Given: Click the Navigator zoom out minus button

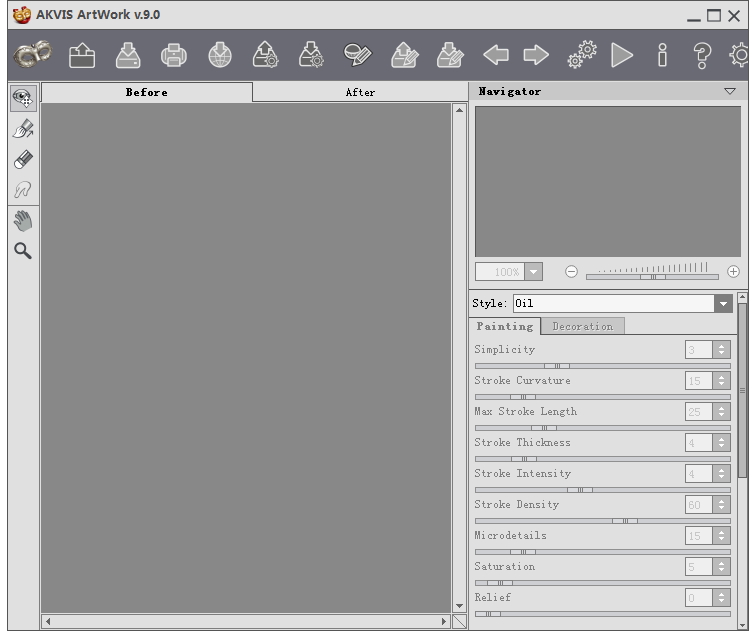Looking at the screenshot, I should (571, 272).
